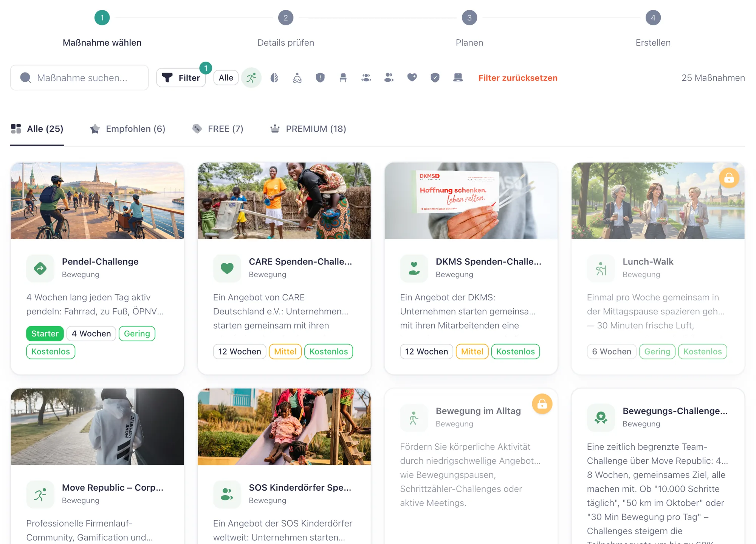Viewport: 756px width, 544px height.
Task: Switch to the Empfohlen (6) tab
Action: [x=128, y=129]
